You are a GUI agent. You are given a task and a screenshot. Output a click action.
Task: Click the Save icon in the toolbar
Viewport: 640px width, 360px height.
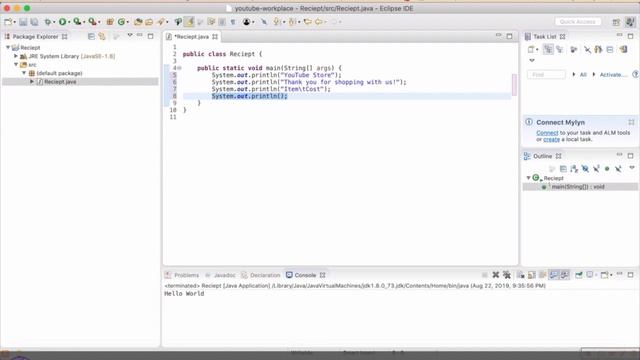(x=23, y=22)
